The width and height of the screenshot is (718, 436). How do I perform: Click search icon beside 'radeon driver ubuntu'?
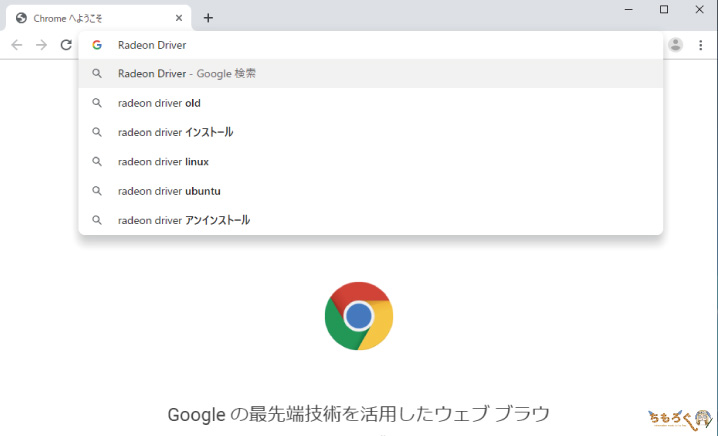click(97, 191)
